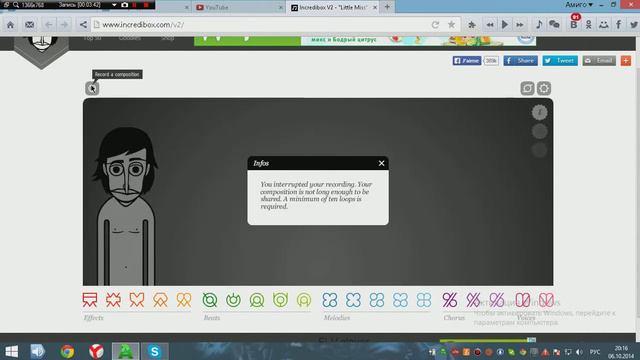640x360 pixels.
Task: Open the РУС language indicator in tray
Action: pyautogui.click(x=595, y=352)
